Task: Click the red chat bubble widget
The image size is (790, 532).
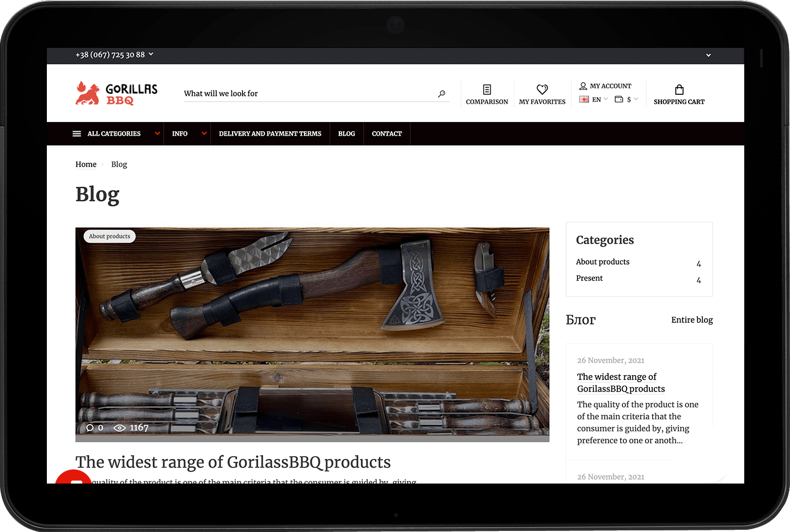Action: pos(74,478)
